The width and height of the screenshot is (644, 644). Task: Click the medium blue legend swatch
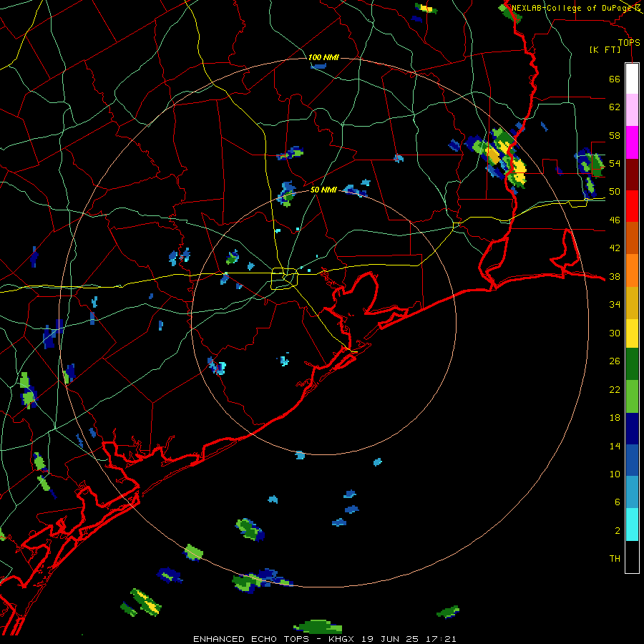click(632, 461)
